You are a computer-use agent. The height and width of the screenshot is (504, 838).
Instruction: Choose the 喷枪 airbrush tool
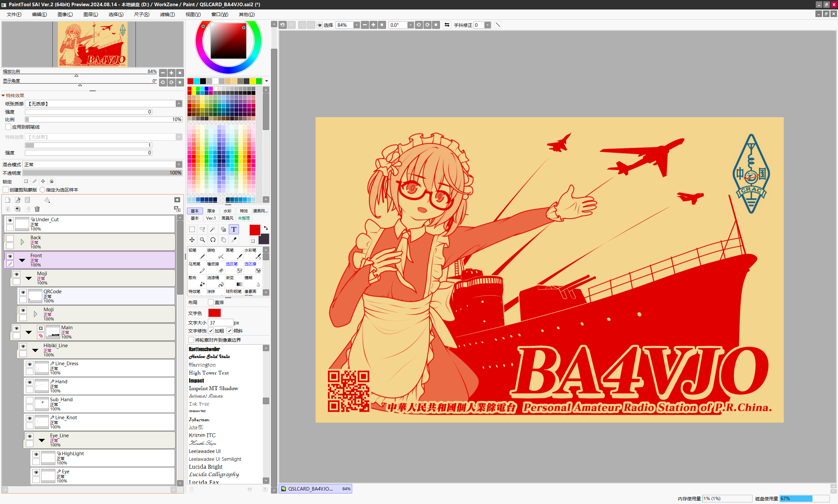point(215,254)
